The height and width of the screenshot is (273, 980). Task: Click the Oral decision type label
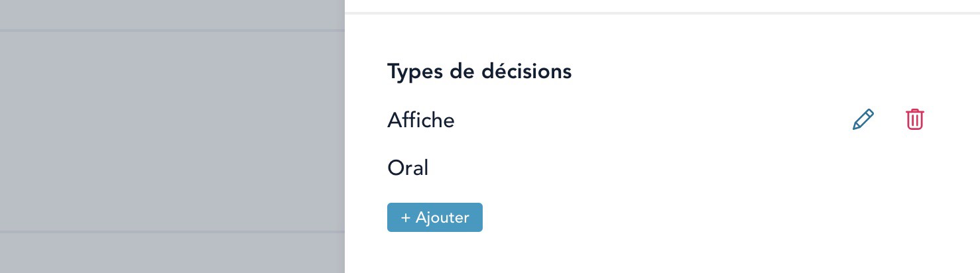(x=408, y=168)
